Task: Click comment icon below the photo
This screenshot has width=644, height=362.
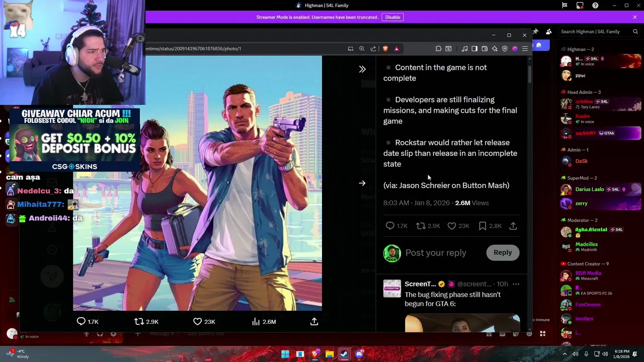Action: point(81,322)
